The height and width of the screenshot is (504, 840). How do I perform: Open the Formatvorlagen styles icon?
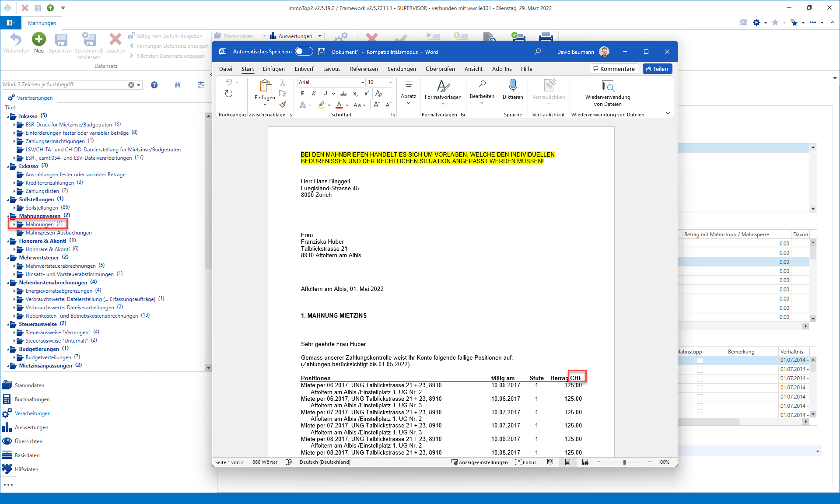[x=443, y=86]
